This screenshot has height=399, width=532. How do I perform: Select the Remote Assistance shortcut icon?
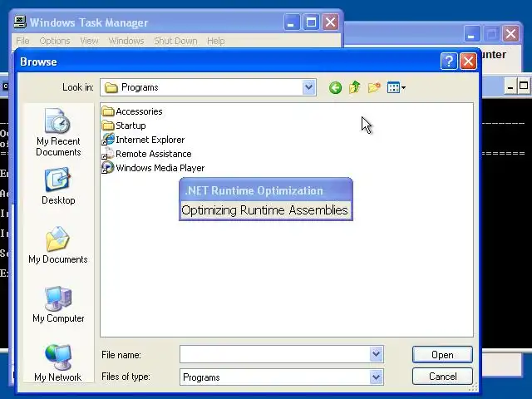[108, 154]
